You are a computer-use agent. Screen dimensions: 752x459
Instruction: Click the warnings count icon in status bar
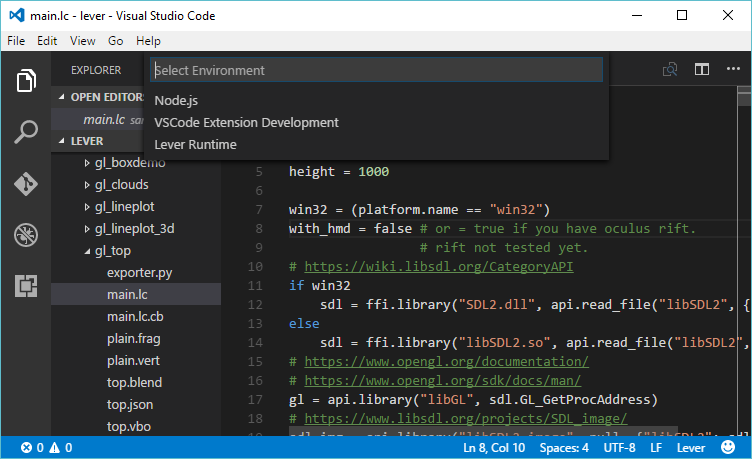click(x=54, y=448)
